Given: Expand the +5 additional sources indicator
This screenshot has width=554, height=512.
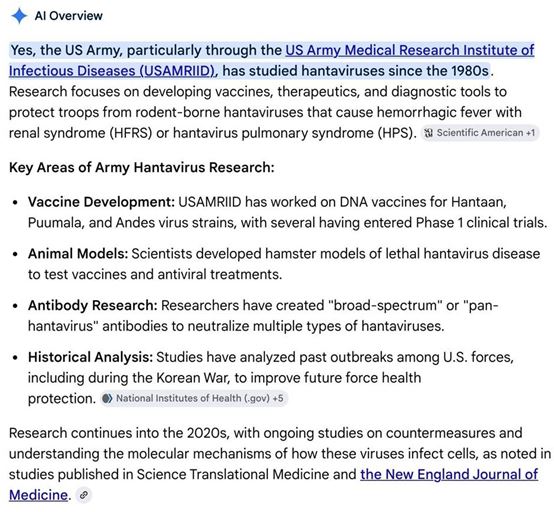Looking at the screenshot, I should (278, 399).
